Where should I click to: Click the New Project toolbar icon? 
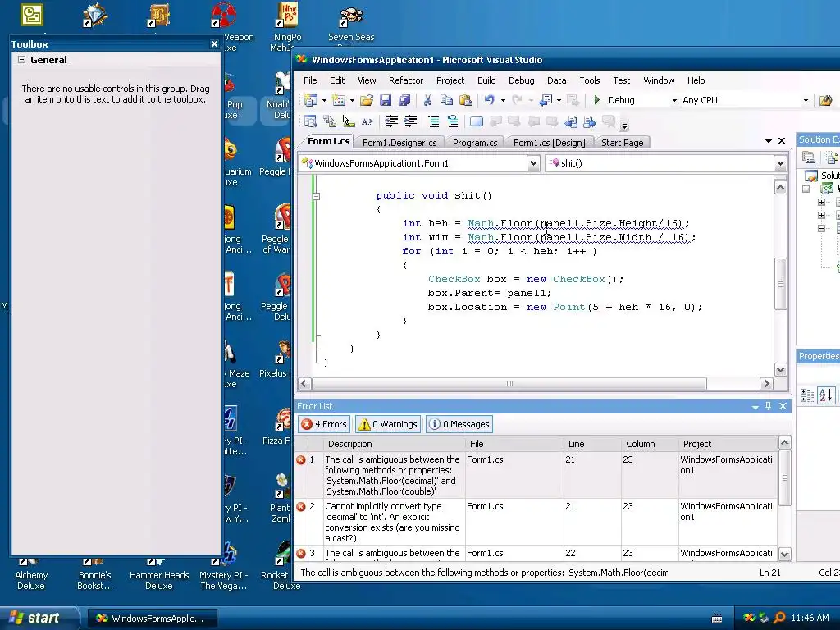pyautogui.click(x=311, y=100)
